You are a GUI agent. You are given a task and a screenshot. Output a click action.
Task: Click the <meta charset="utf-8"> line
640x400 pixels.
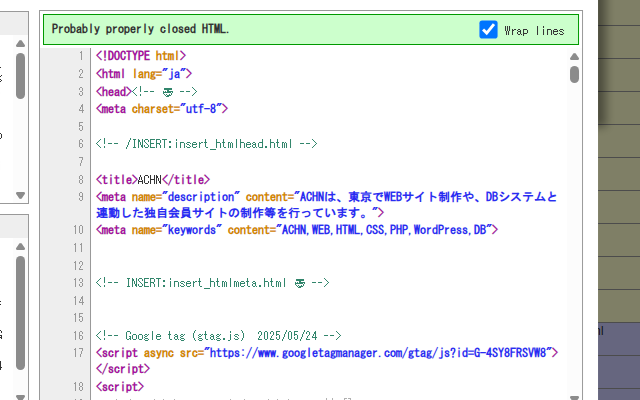[x=162, y=109]
